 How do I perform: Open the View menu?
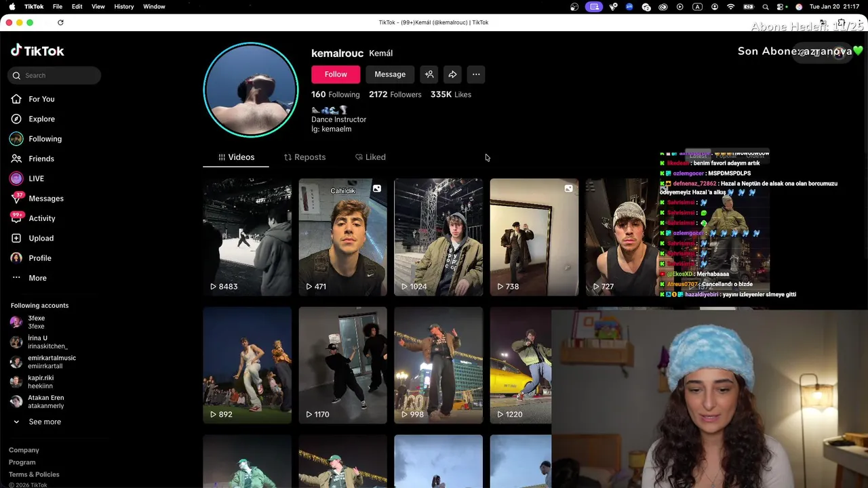click(98, 7)
